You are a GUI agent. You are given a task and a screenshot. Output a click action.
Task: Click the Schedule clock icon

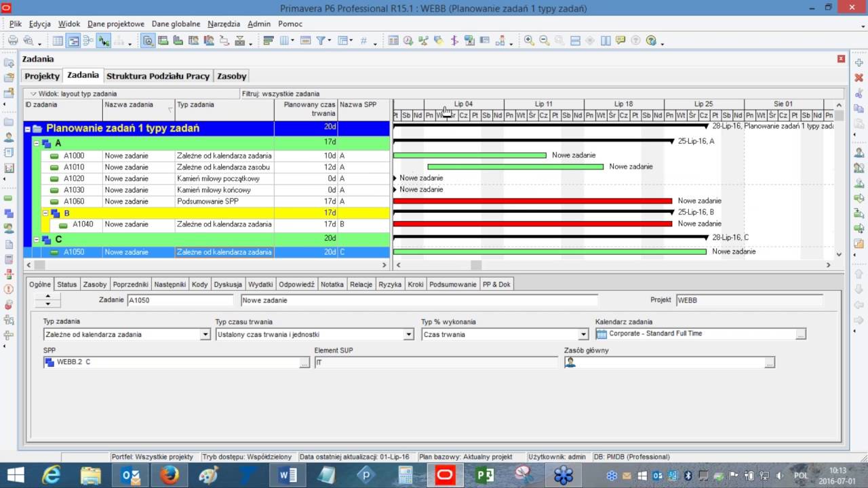tap(408, 41)
